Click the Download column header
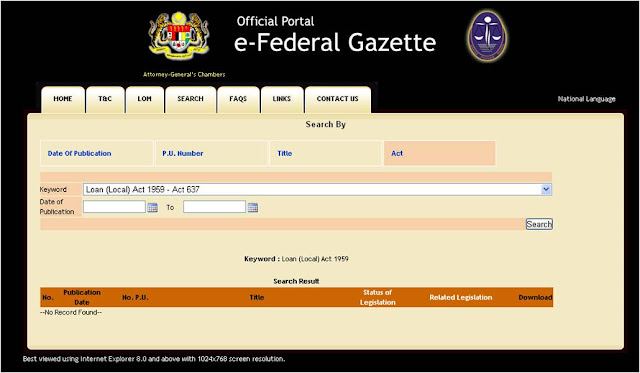Image resolution: width=640 pixels, height=373 pixels. click(535, 298)
